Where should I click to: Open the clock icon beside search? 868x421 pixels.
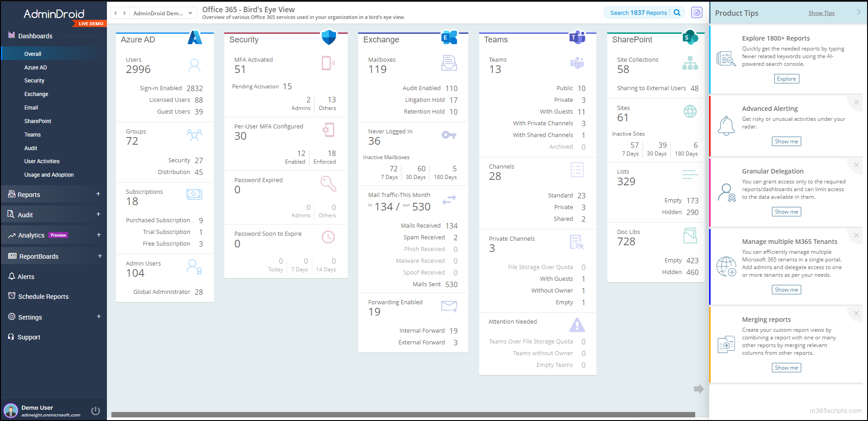697,13
